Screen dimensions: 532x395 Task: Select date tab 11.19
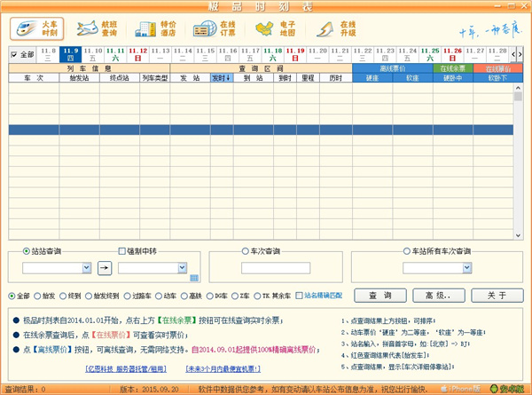click(x=295, y=54)
